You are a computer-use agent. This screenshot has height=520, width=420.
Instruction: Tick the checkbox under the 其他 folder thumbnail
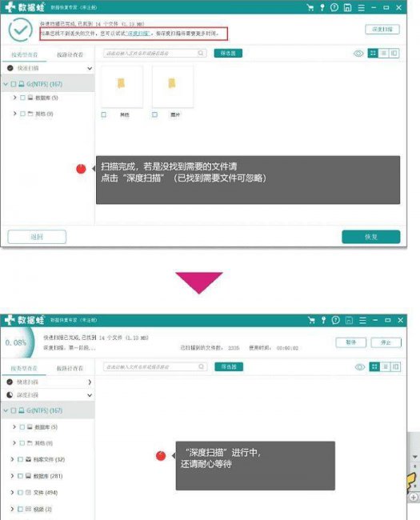(x=104, y=114)
